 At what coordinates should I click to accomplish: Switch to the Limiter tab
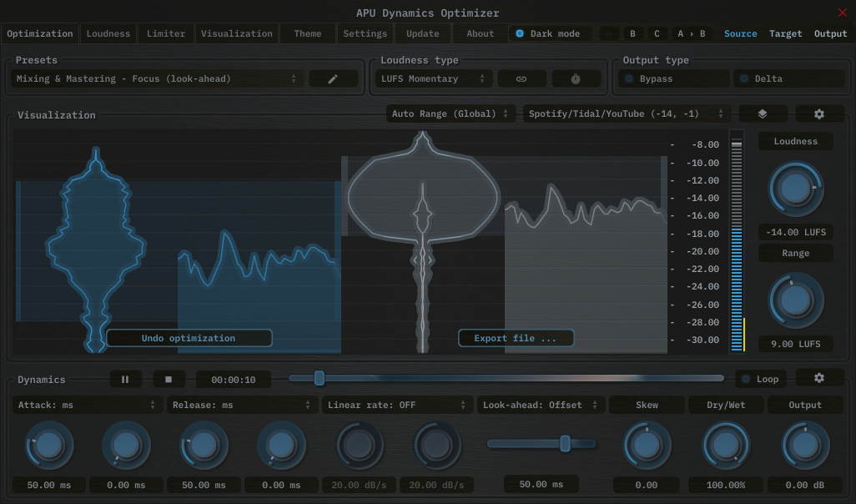(165, 33)
